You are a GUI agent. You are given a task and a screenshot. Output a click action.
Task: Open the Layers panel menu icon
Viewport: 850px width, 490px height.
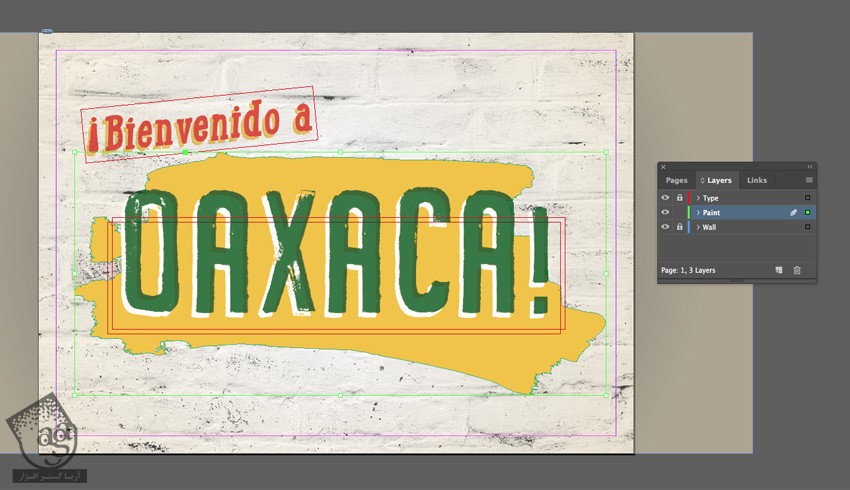point(809,180)
